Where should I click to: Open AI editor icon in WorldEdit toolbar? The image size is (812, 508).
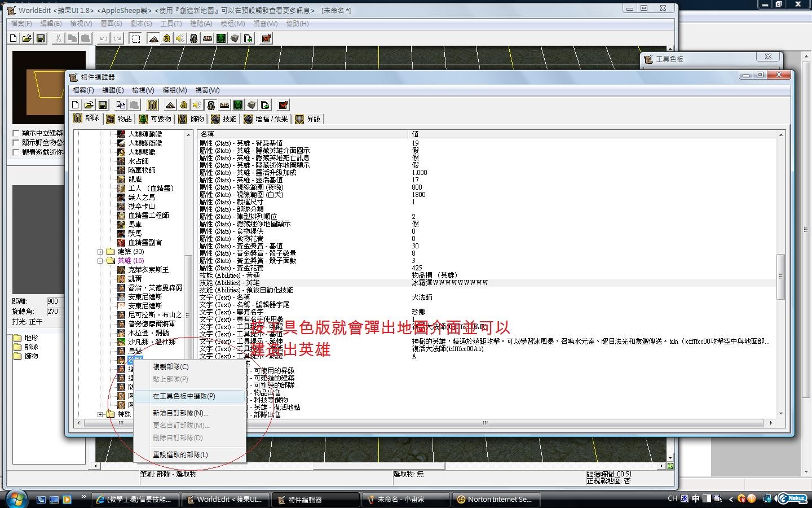221,38
